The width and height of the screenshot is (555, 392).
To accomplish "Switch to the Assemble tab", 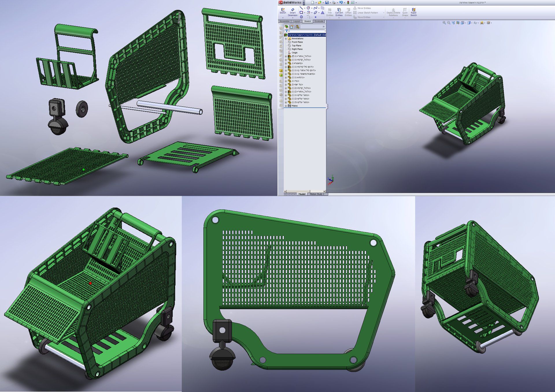I will [284, 21].
